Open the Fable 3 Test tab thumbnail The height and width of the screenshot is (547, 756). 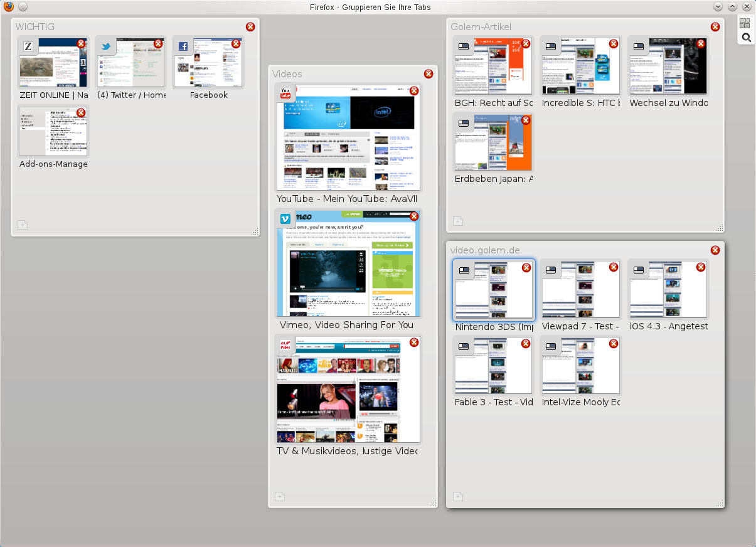[493, 365]
